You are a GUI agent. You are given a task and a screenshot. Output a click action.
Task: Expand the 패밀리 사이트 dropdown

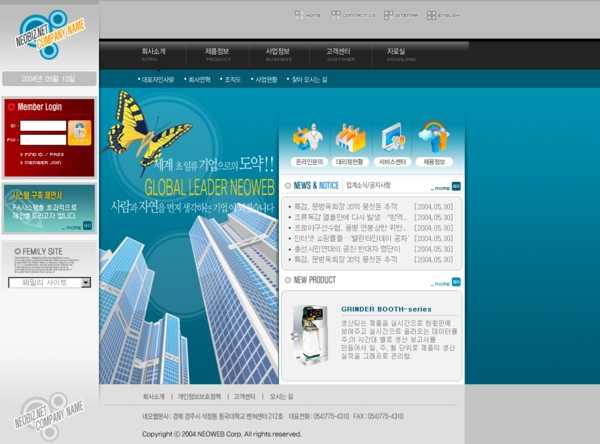49,282
